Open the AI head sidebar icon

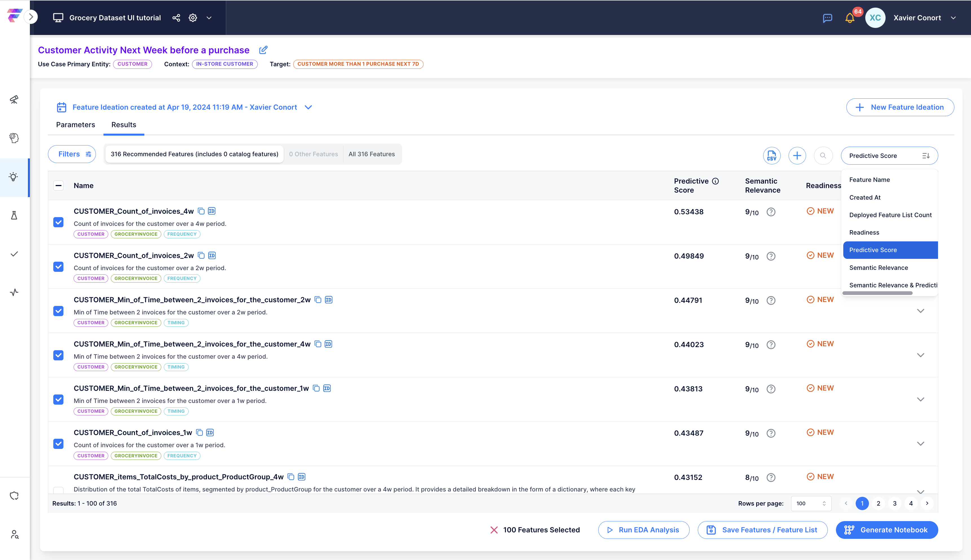[14, 138]
